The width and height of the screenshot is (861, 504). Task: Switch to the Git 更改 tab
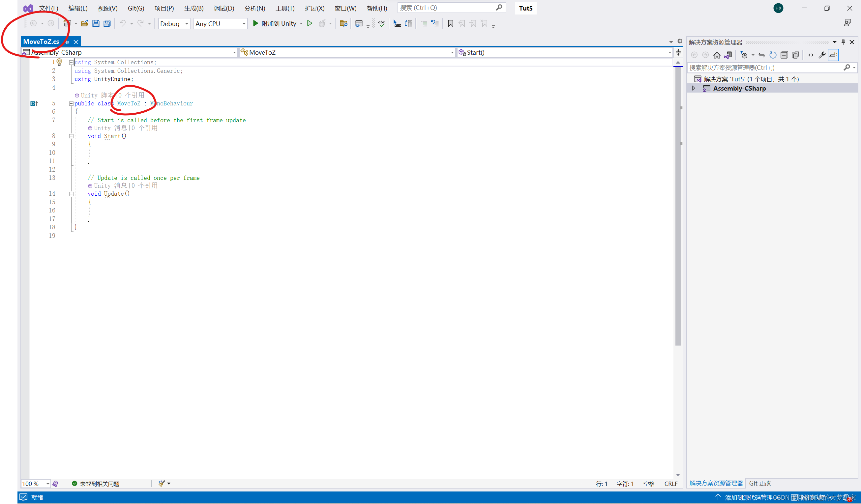(x=760, y=483)
